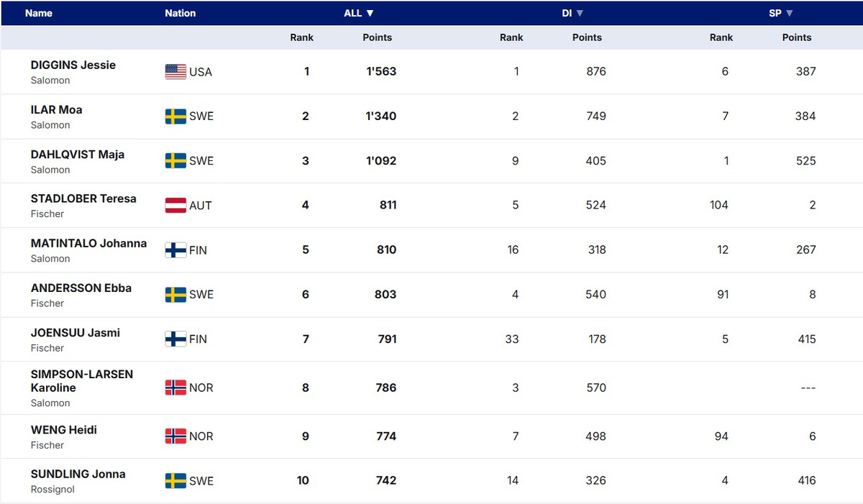Click Norway flag beside WENG Heidi

pyautogui.click(x=175, y=436)
